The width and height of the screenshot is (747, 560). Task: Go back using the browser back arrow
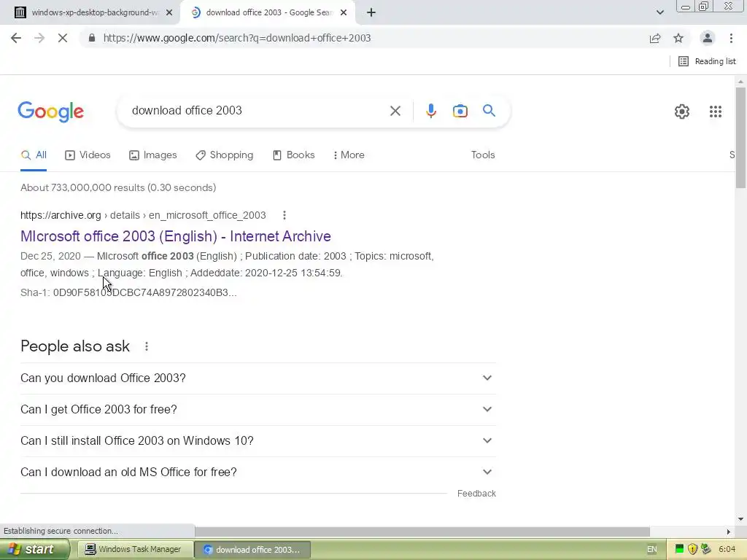pyautogui.click(x=16, y=38)
